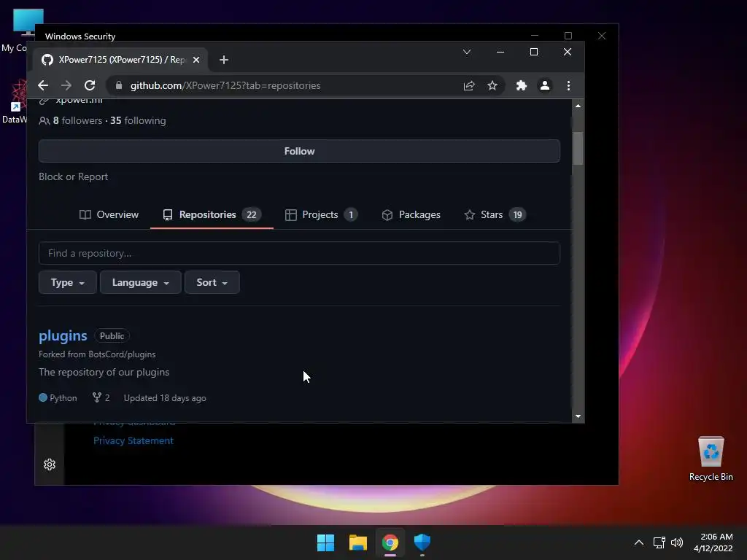The height and width of the screenshot is (560, 747).
Task: Open the Projects tab
Action: pos(321,215)
